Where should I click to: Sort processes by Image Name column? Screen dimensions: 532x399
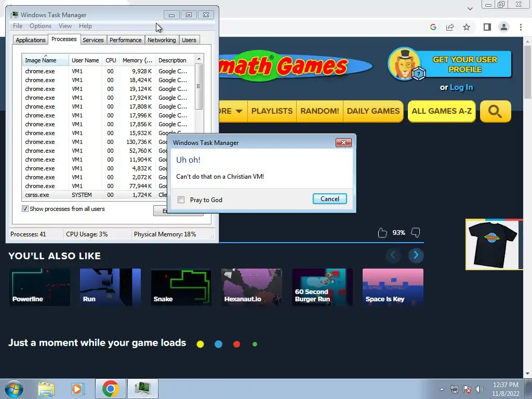45,60
